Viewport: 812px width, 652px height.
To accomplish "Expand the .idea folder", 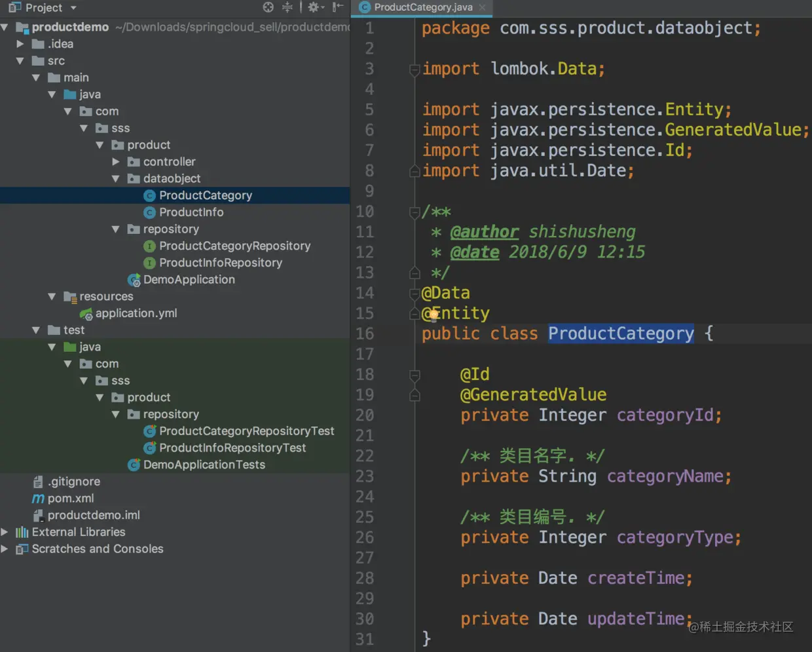I will (x=20, y=44).
